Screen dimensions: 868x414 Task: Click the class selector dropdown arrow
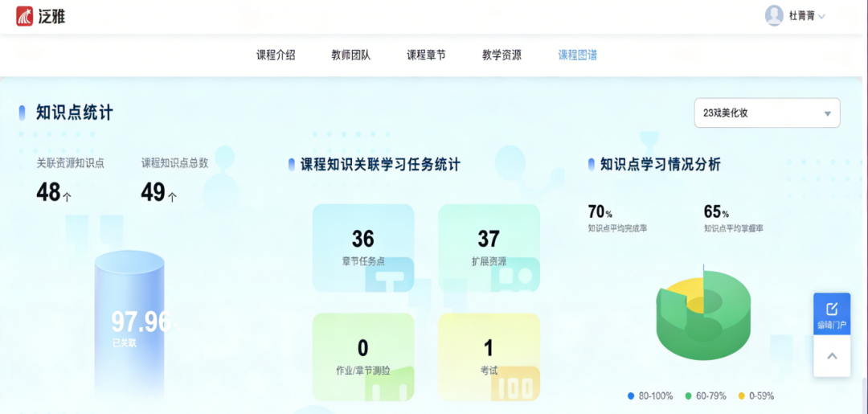[827, 113]
